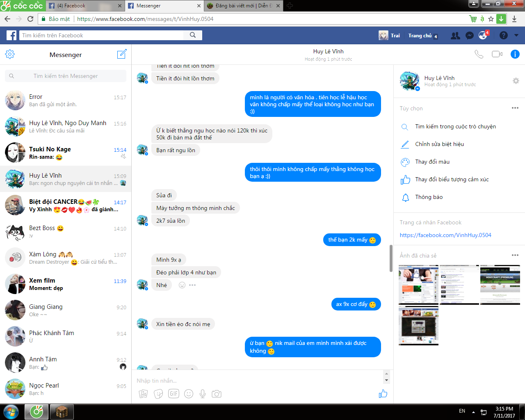Open the Ngọc Pearl conversation
The height and width of the screenshot is (420, 525).
pos(66,389)
